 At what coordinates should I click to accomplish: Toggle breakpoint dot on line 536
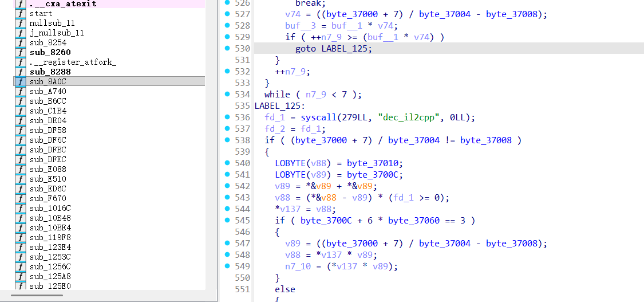(227, 117)
